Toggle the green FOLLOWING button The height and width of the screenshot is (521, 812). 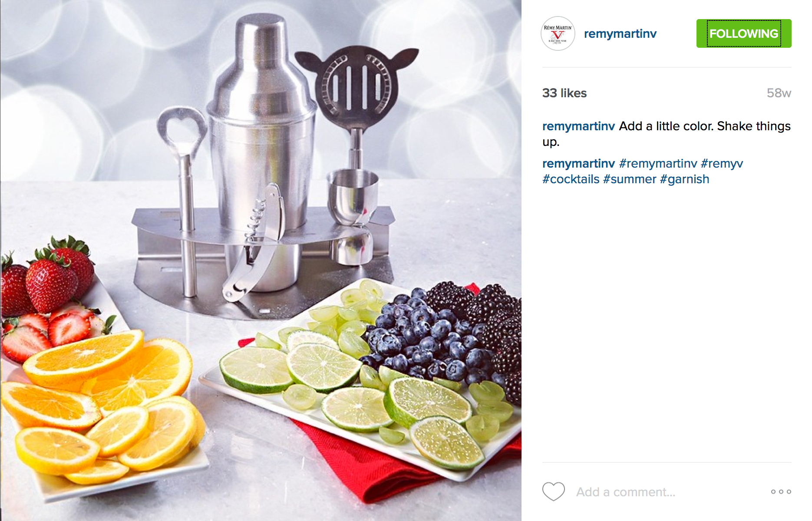tap(744, 33)
